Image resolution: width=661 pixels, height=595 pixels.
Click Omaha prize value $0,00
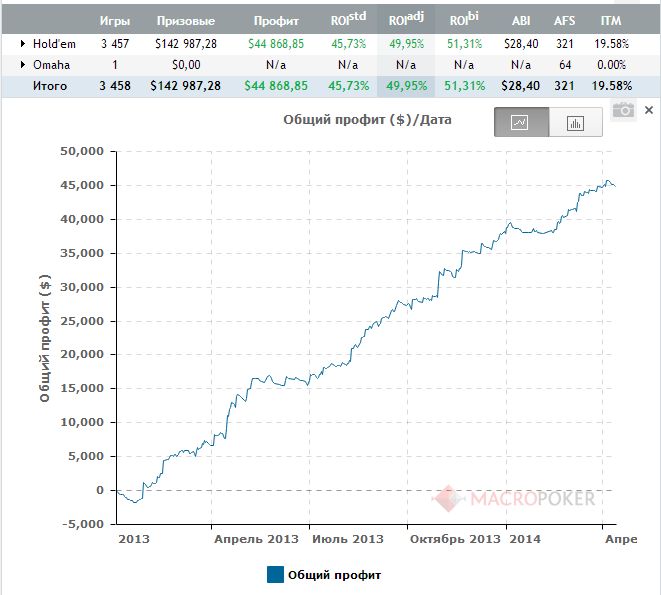coord(186,65)
